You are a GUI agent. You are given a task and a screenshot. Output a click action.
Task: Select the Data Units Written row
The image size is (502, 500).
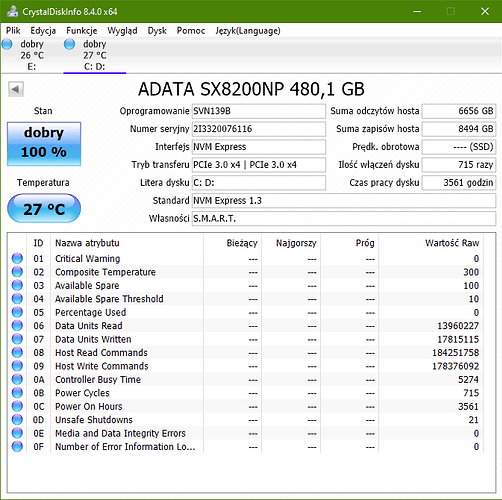pyautogui.click(x=245, y=339)
